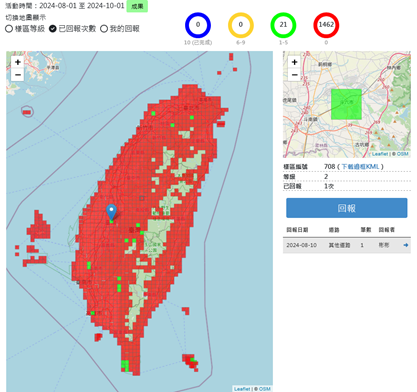Click the red circle showing 1462

point(326,25)
